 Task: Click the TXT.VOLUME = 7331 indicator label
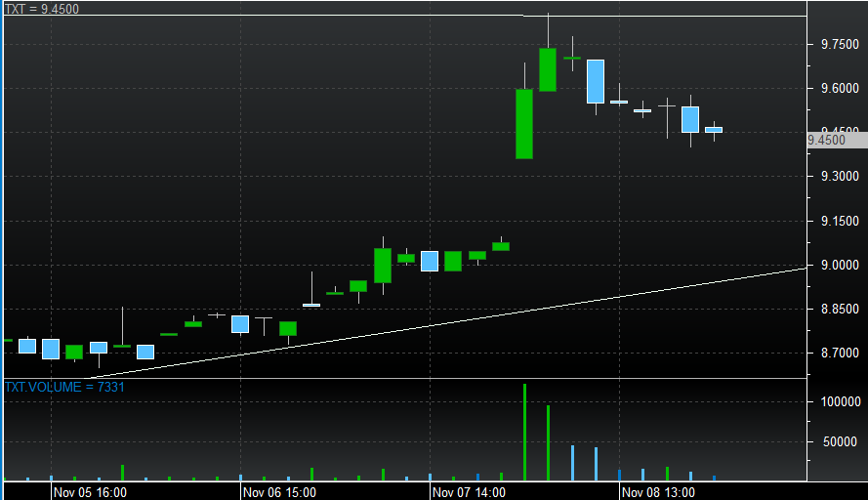pyautogui.click(x=64, y=388)
